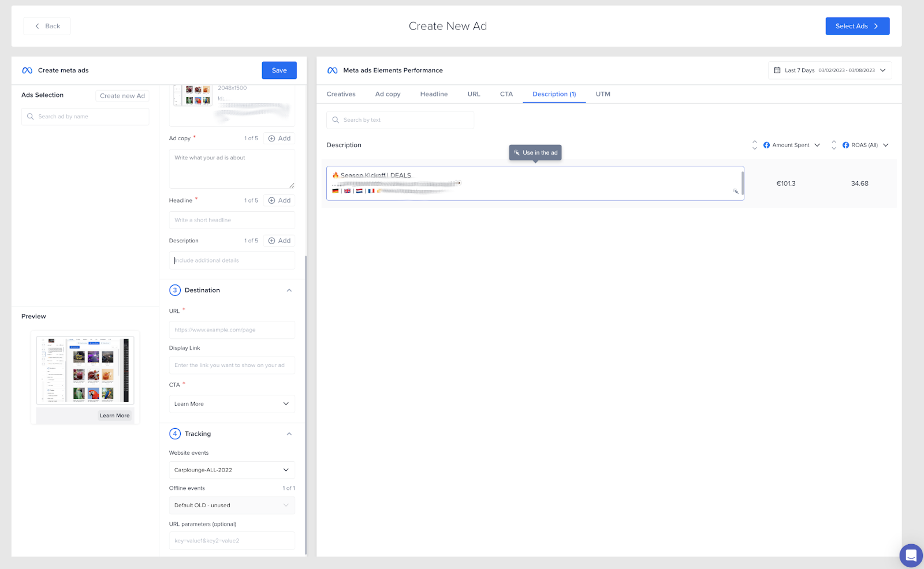Open the CTA dropdown showing Learn More
This screenshot has width=924, height=569.
(231, 403)
